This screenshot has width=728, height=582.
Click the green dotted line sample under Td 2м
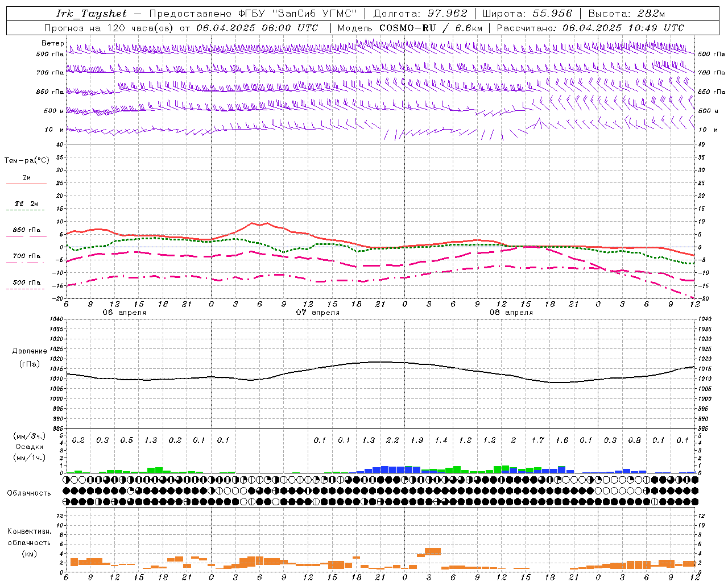pos(25,210)
